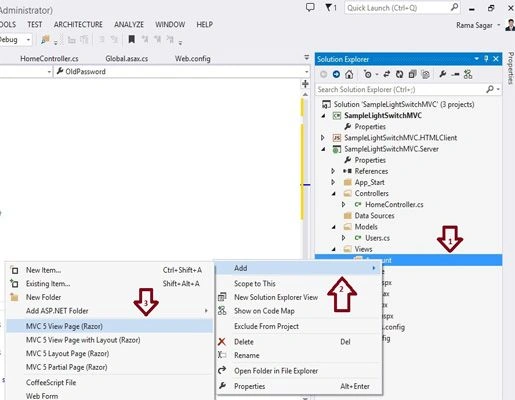Open the WINDOW menu

click(x=170, y=24)
